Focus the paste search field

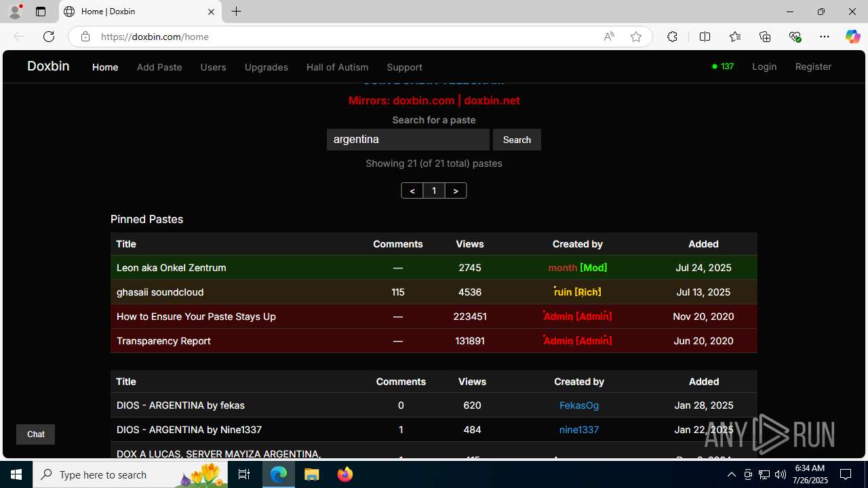point(408,140)
